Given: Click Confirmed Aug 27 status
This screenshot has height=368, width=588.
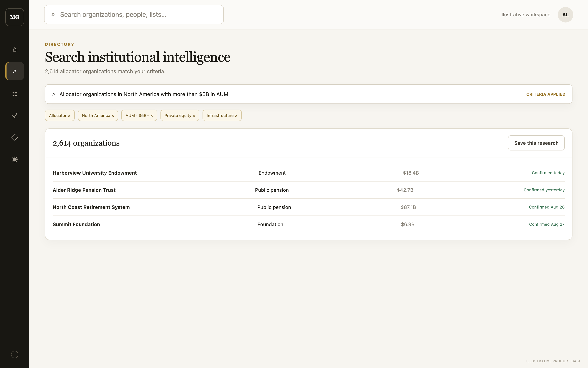Looking at the screenshot, I should point(547,224).
